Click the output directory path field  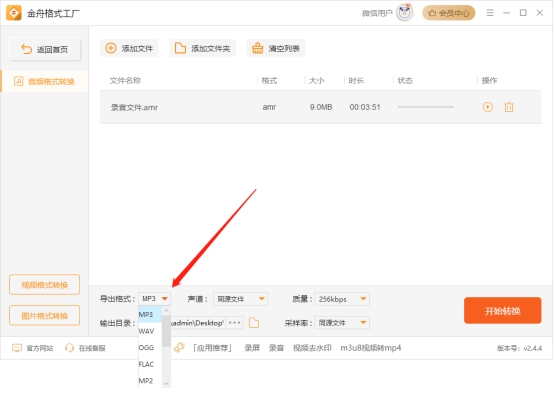point(198,323)
